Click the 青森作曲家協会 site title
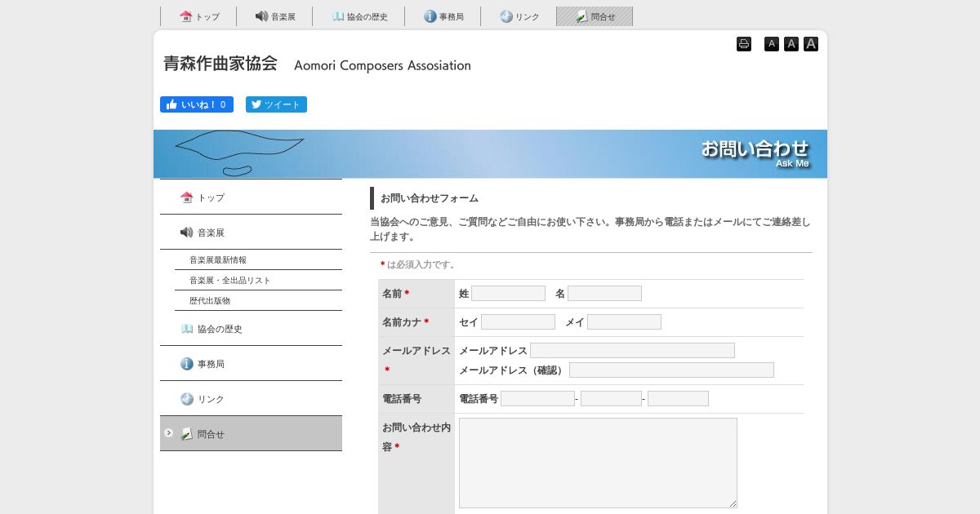Image resolution: width=980 pixels, height=514 pixels. coord(220,64)
